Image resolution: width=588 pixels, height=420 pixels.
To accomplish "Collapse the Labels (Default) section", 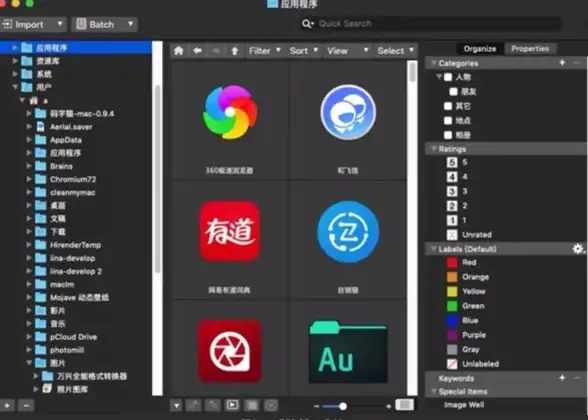I will tap(434, 249).
